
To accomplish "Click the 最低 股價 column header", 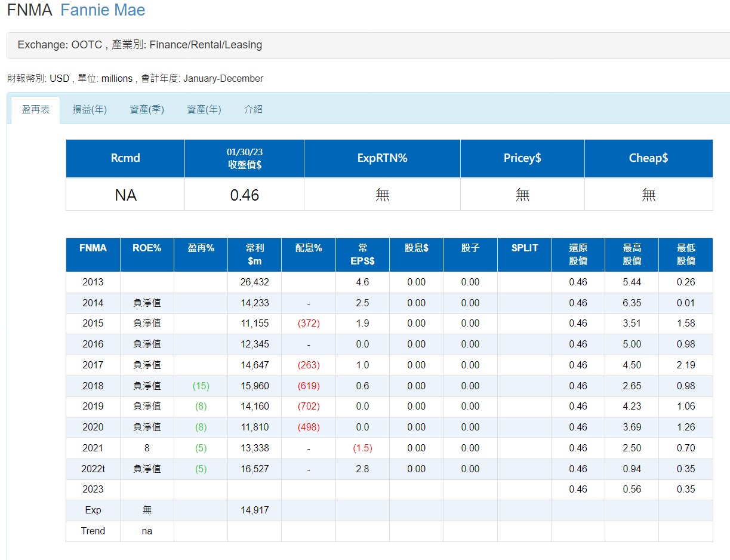I will pyautogui.click(x=686, y=255).
